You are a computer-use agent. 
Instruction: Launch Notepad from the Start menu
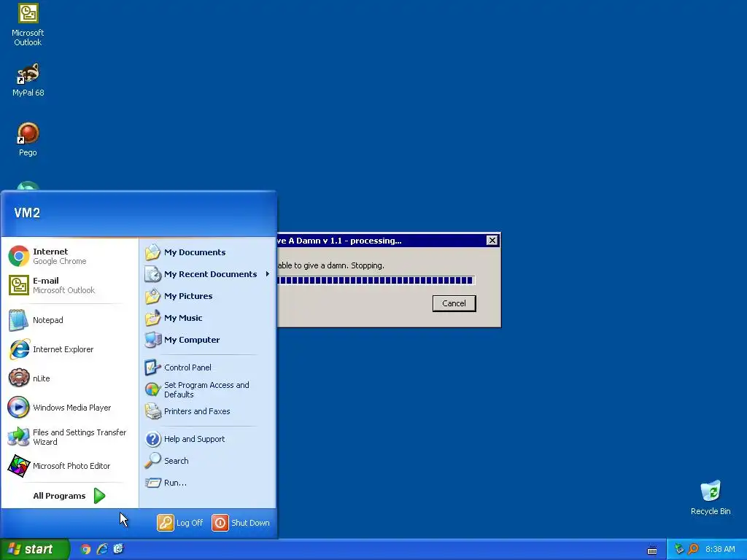[x=69, y=320]
